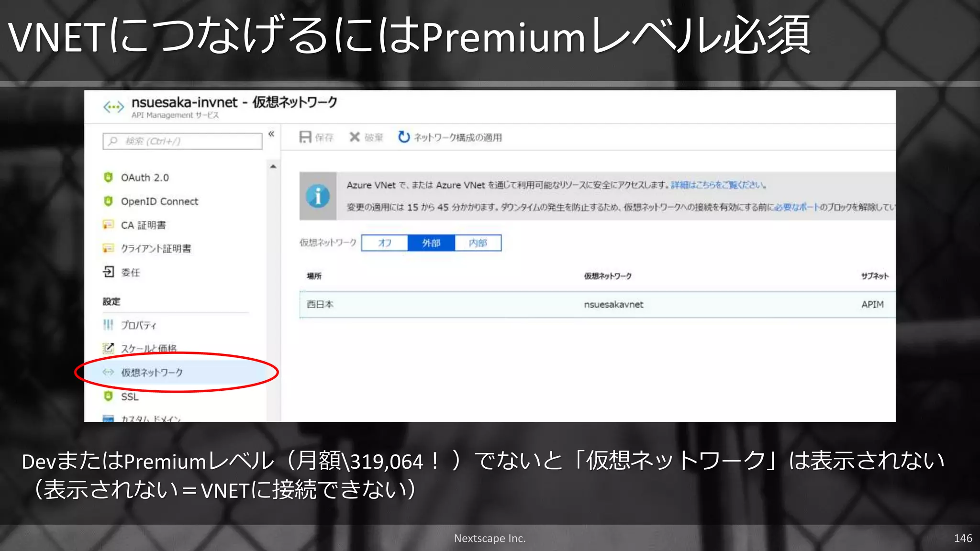Image resolution: width=980 pixels, height=551 pixels.
Task: Collapse the sidebar with double chevron
Action: [271, 134]
